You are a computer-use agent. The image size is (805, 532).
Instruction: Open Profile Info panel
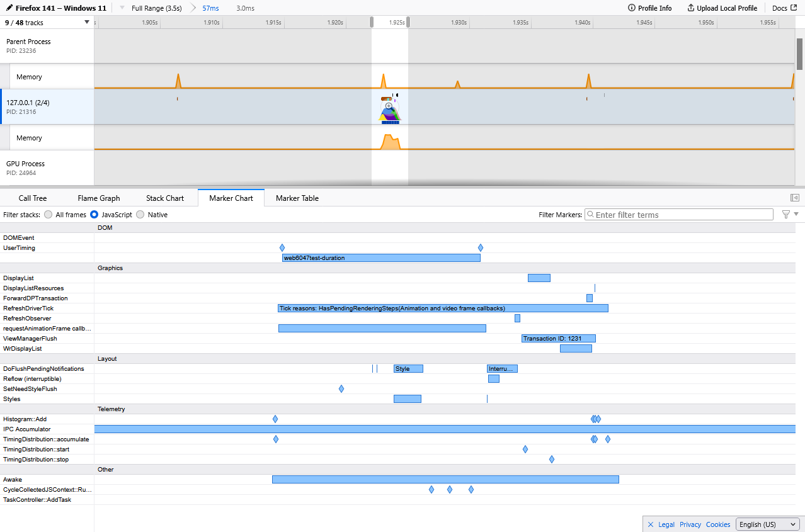[x=650, y=8]
